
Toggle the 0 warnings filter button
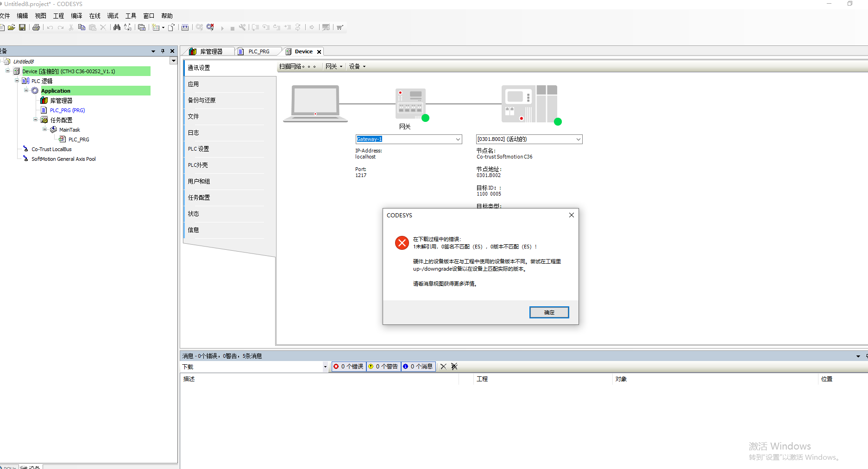click(x=384, y=367)
